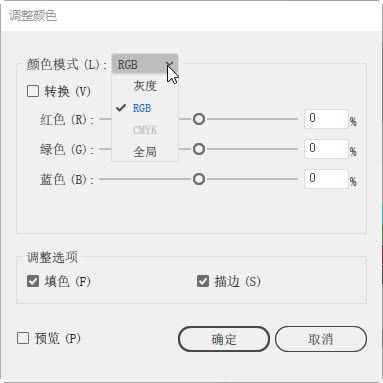Click the 红色 percentage input field
The width and height of the screenshot is (383, 383).
coord(326,119)
